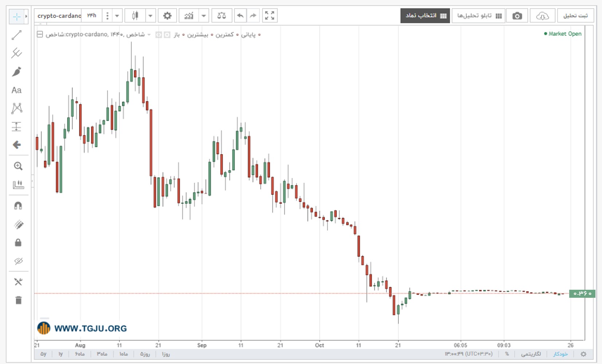Click the ثبت تحلیل submit analysis button
Viewport: 602px width, 364px height.
tap(575, 16)
